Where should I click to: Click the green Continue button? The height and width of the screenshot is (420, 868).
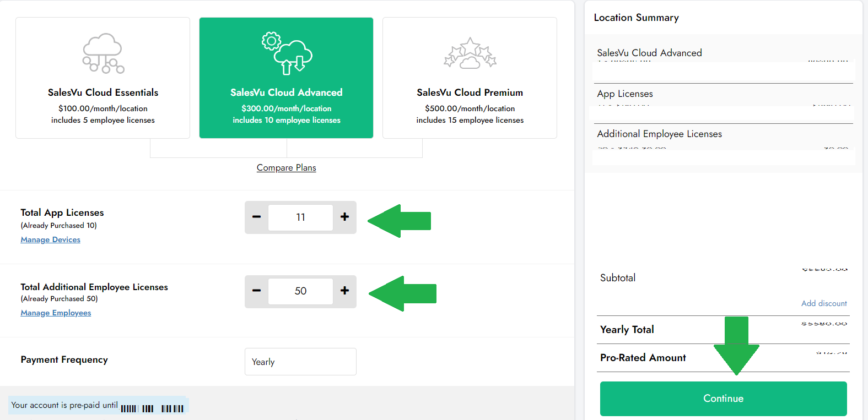tap(723, 399)
